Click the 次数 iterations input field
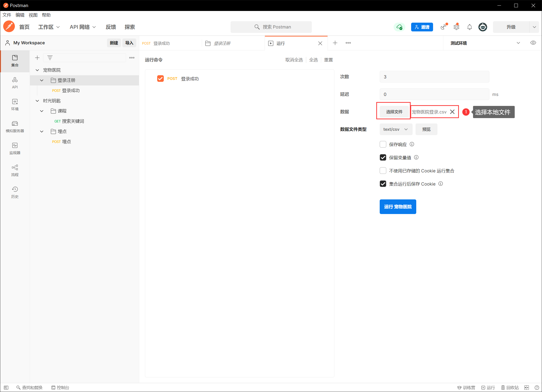Screen dimensions: 542x392 (x=434, y=77)
